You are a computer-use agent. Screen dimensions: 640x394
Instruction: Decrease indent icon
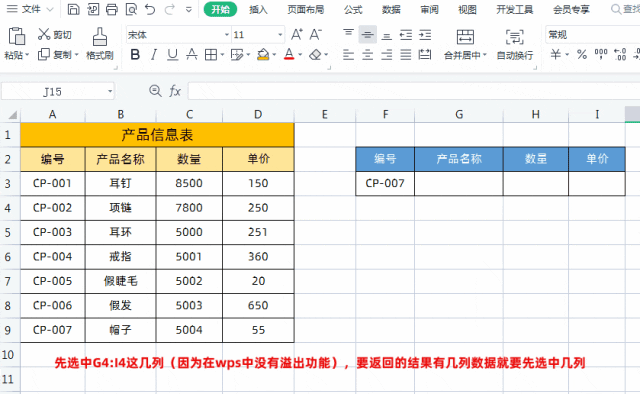point(406,35)
